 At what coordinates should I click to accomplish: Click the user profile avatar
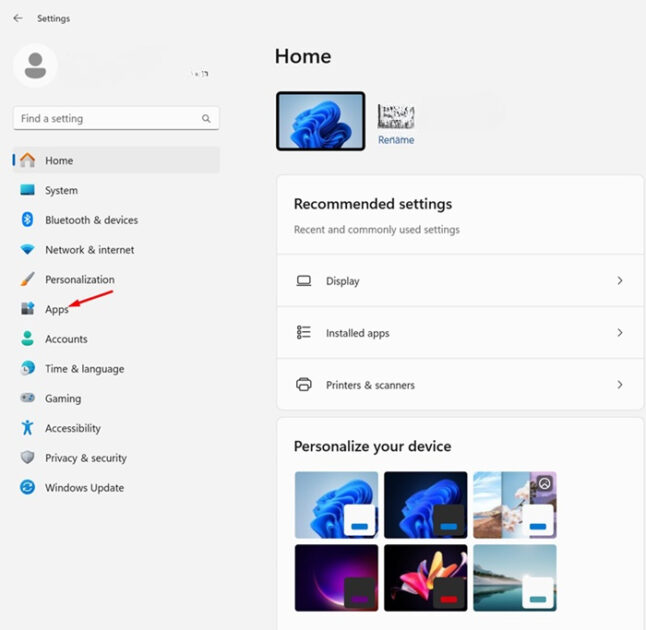(35, 66)
